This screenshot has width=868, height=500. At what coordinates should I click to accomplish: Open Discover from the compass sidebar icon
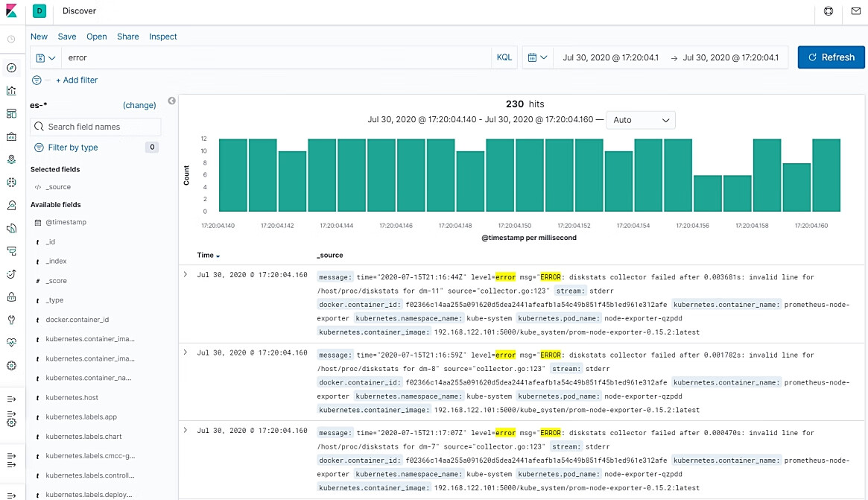click(11, 68)
